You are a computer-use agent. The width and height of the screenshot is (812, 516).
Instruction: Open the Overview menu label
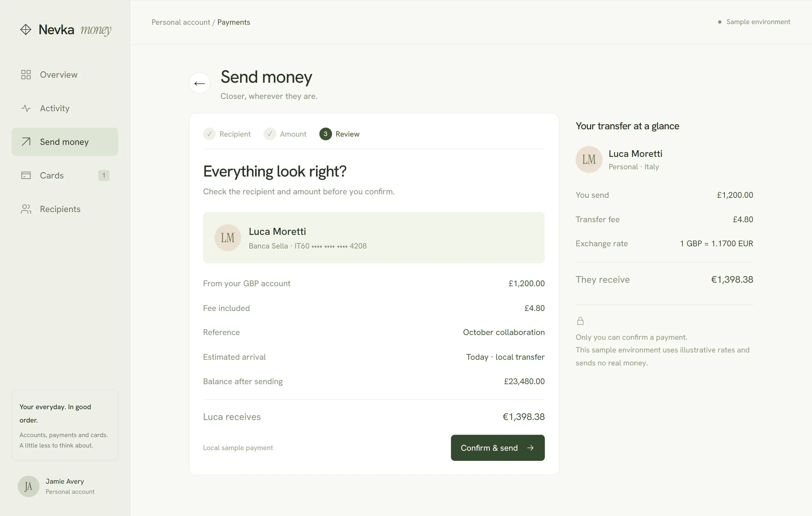[x=59, y=74]
